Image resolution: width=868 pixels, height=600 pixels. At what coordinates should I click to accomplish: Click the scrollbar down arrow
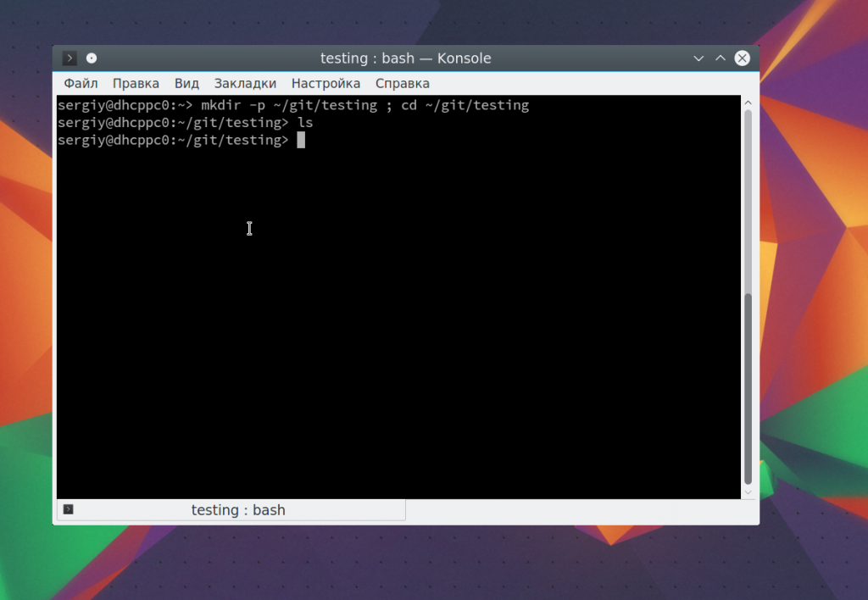[x=748, y=492]
